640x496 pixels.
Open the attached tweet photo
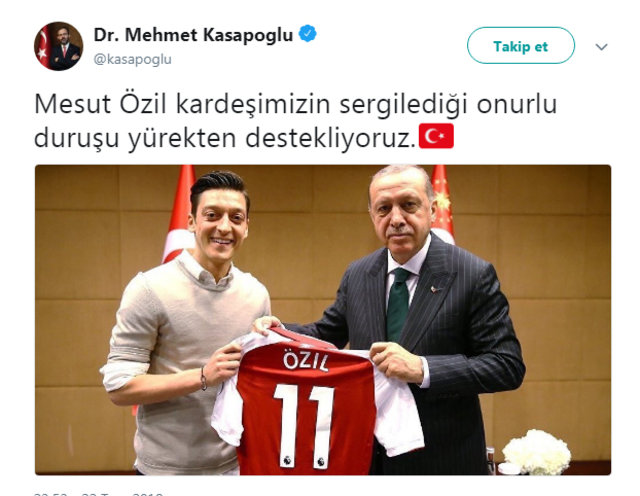tap(323, 320)
